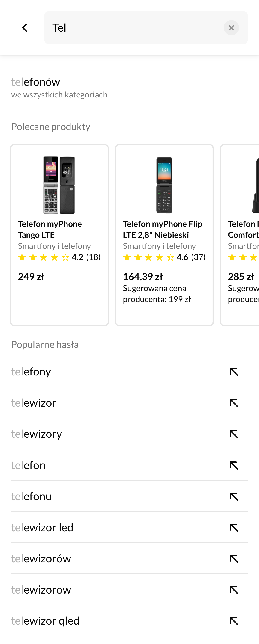
Task: Tap the fill-in arrow next to 'telewizor'
Action: click(234, 403)
